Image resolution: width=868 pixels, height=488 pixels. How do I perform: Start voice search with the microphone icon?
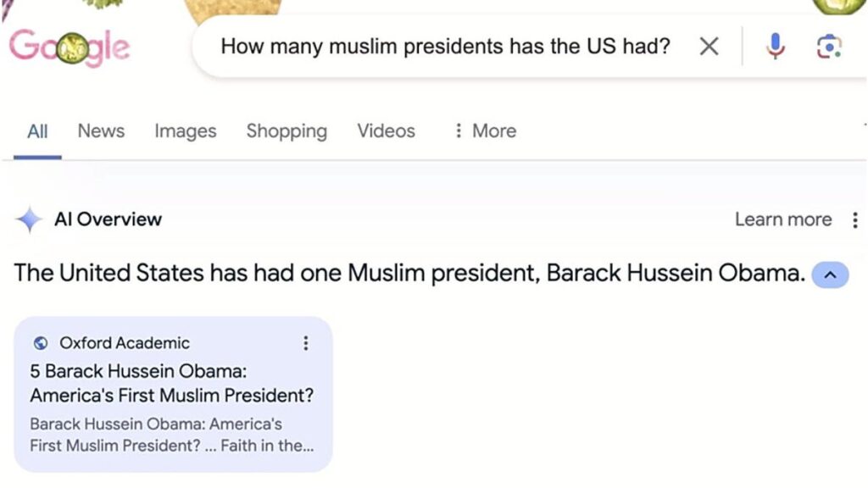tap(775, 47)
